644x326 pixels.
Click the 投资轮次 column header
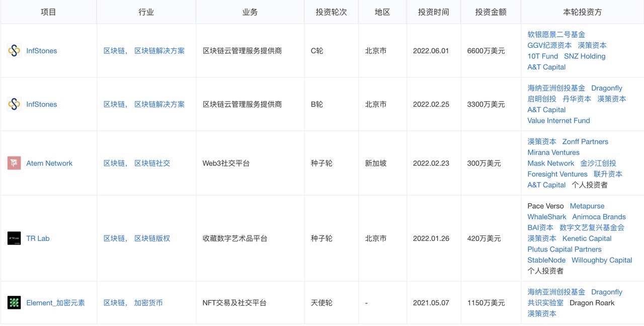[x=331, y=12]
